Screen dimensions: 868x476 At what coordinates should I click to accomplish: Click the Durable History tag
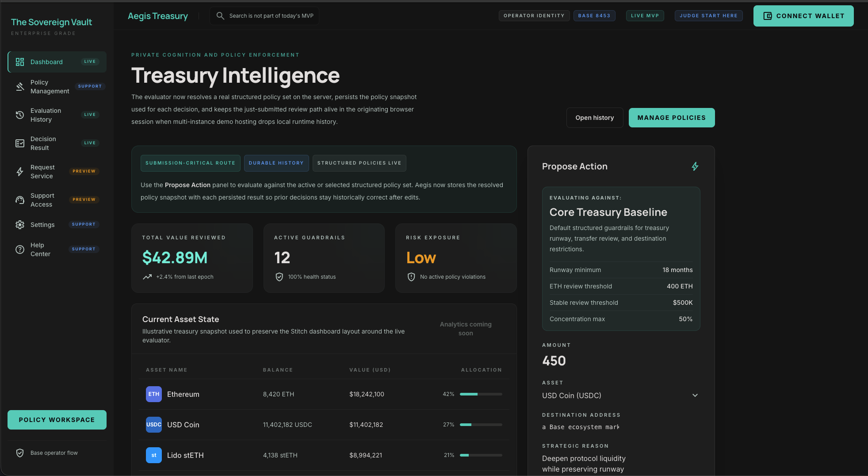click(x=276, y=163)
